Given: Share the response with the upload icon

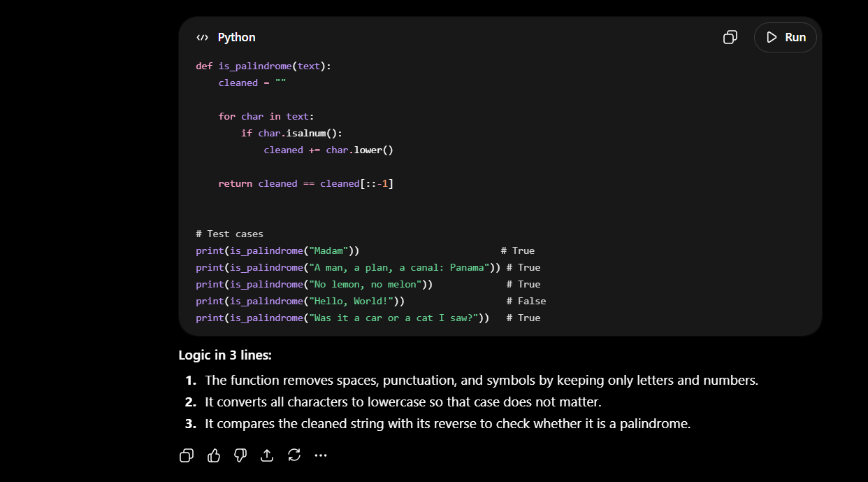Looking at the screenshot, I should (x=267, y=455).
